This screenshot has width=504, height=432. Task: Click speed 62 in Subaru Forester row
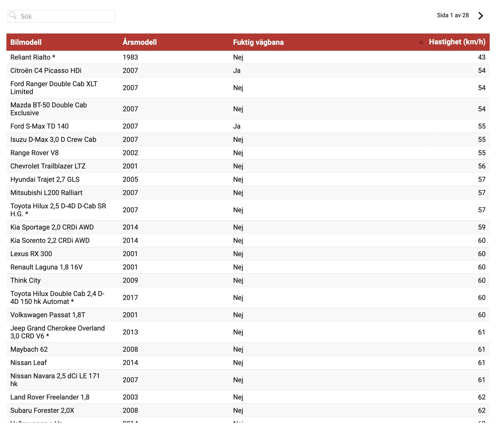pyautogui.click(x=482, y=410)
